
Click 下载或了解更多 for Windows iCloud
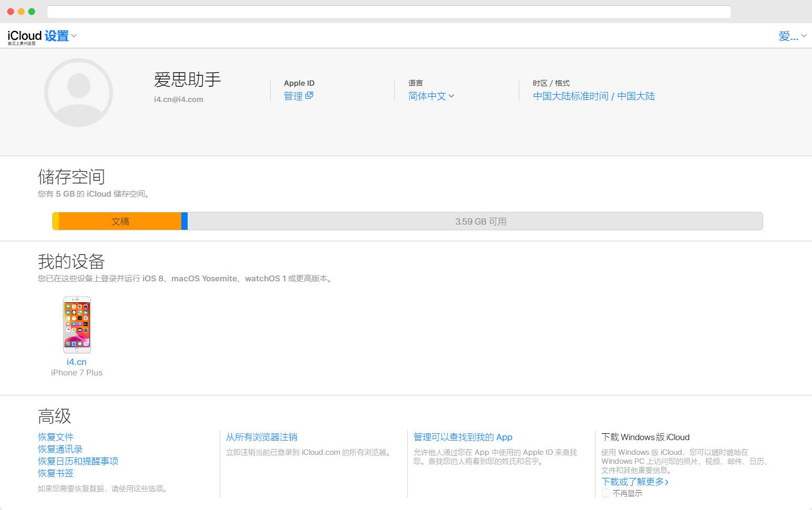coord(633,481)
